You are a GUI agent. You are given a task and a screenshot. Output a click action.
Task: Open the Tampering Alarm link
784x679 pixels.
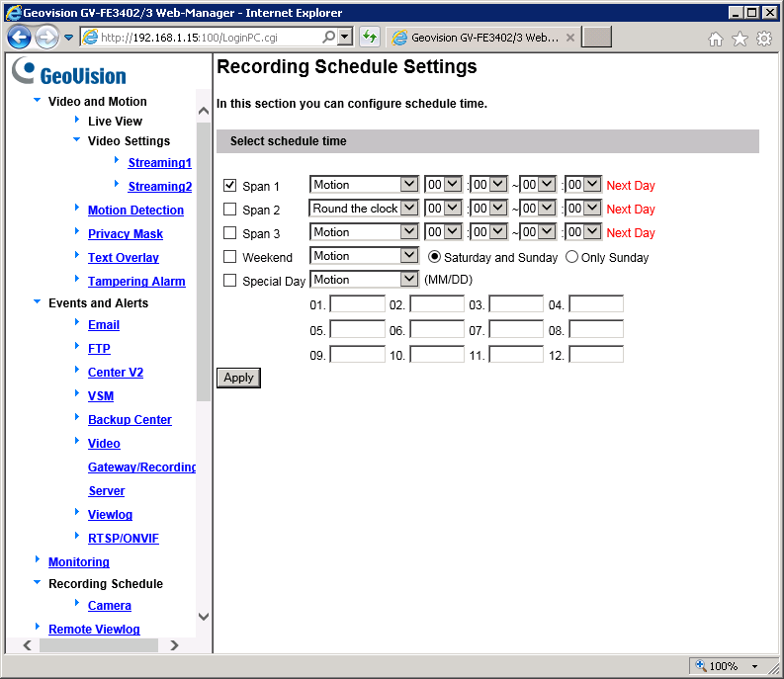click(x=136, y=281)
